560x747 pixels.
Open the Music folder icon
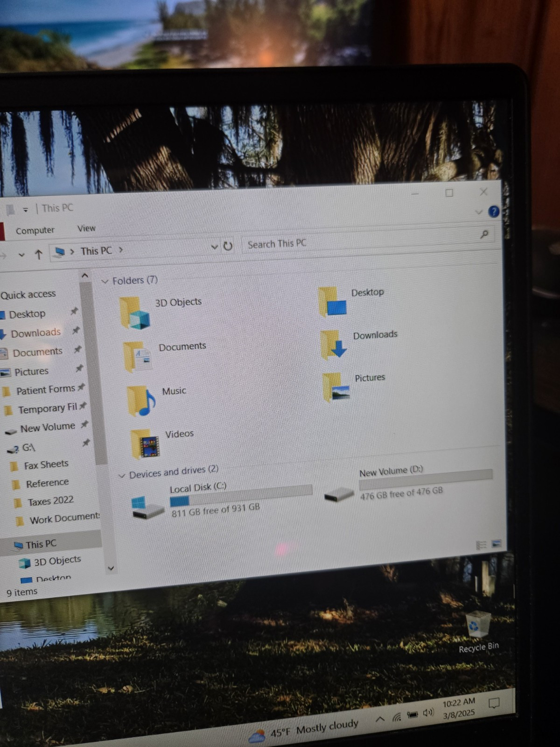[141, 401]
